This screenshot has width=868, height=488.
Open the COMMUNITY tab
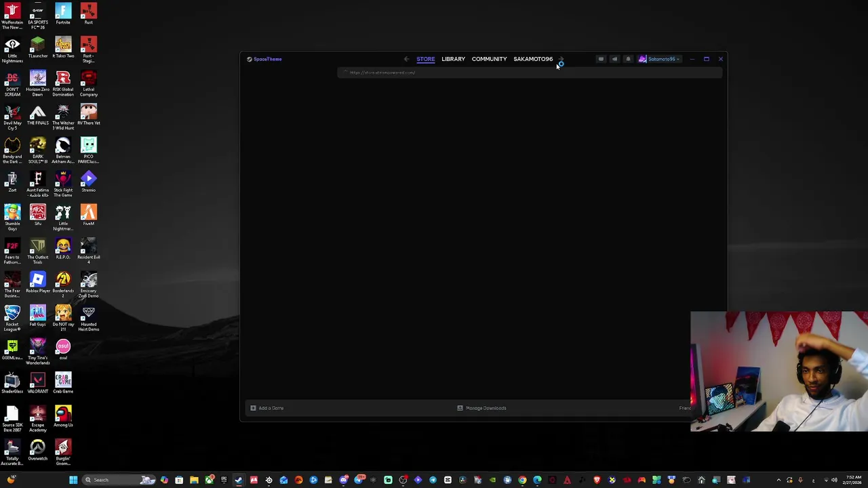[489, 59]
